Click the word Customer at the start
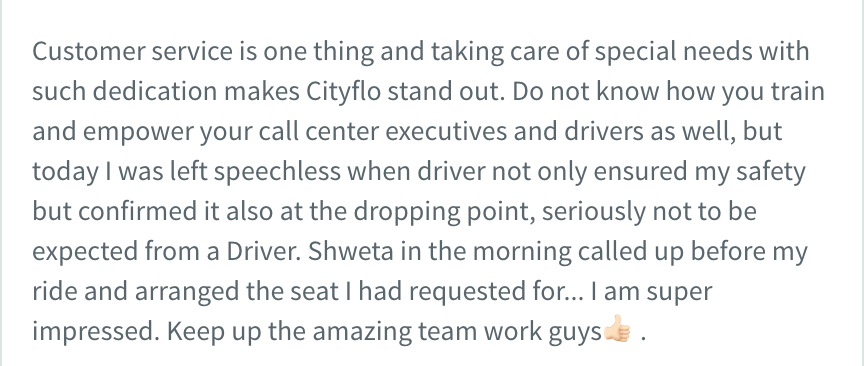The height and width of the screenshot is (366, 864). click(89, 51)
